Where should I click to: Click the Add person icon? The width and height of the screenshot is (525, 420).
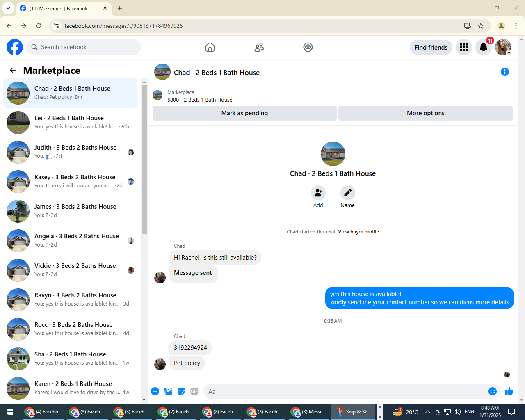(x=318, y=193)
